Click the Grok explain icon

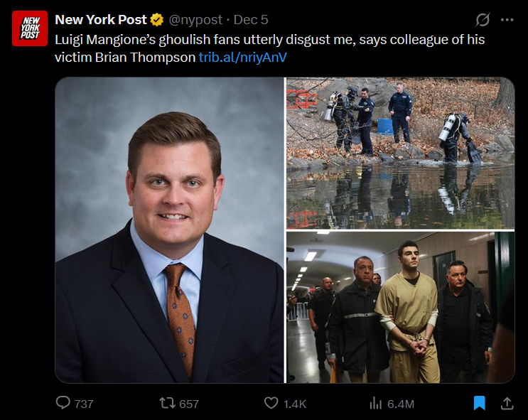click(x=482, y=20)
